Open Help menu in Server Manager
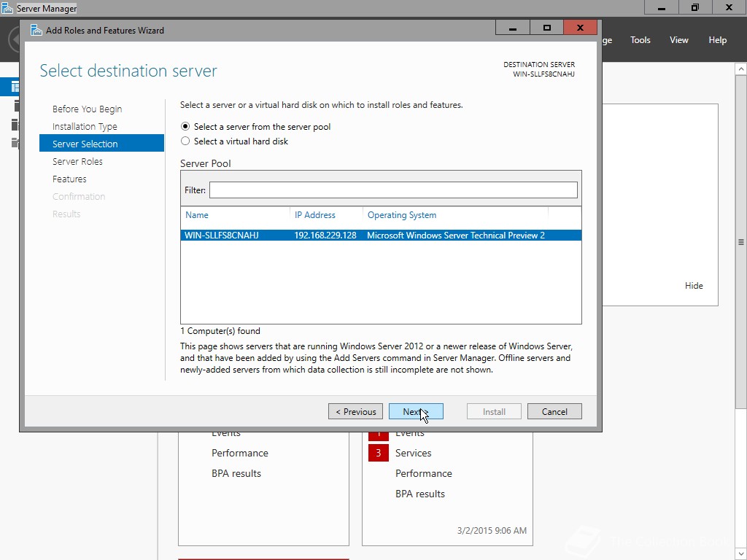Screen dimensions: 747x560 (718, 40)
